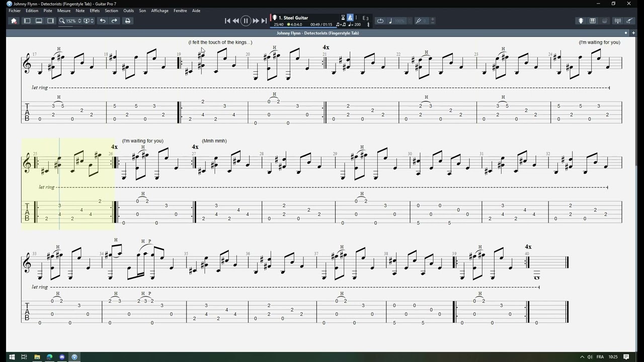
Task: Open the Outils menu
Action: point(128,11)
